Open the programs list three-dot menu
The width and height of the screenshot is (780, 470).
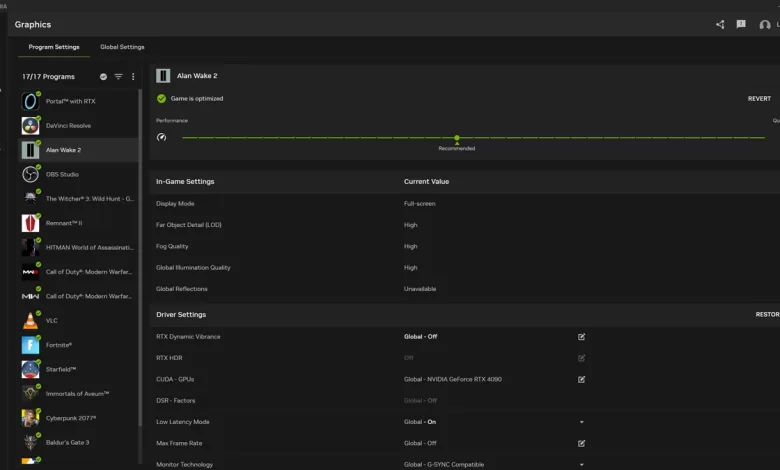(x=133, y=77)
